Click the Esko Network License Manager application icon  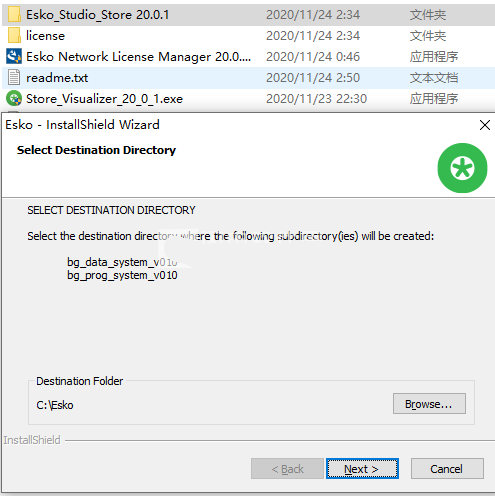tap(14, 56)
